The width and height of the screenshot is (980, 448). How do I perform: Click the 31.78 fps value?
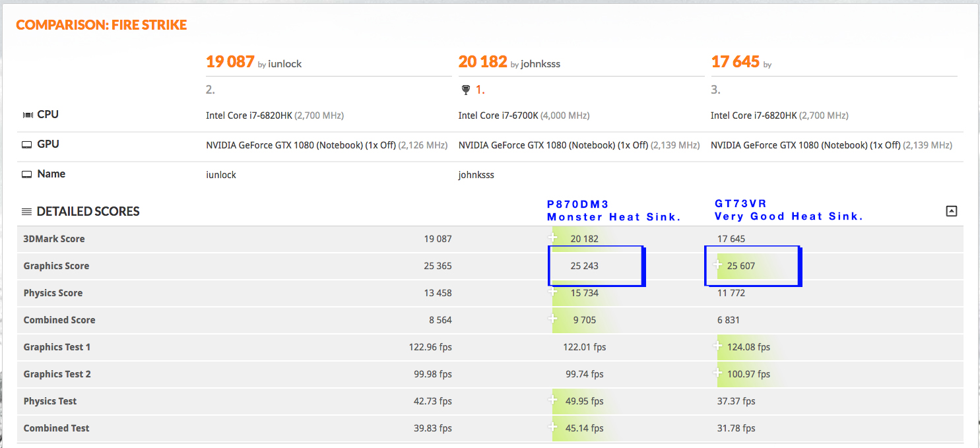coord(736,428)
